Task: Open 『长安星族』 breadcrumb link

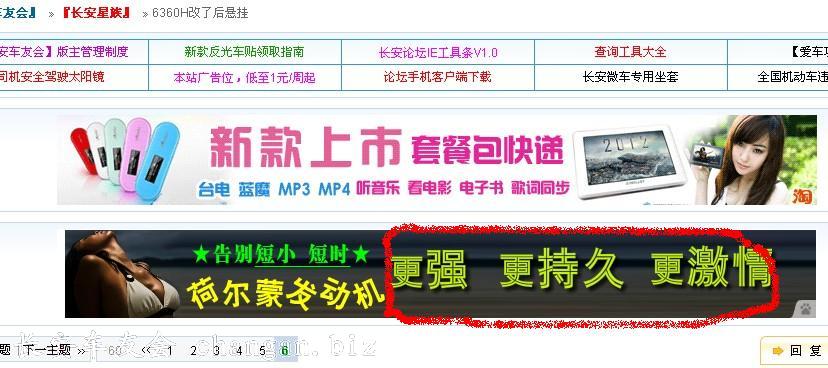Action: [x=97, y=13]
